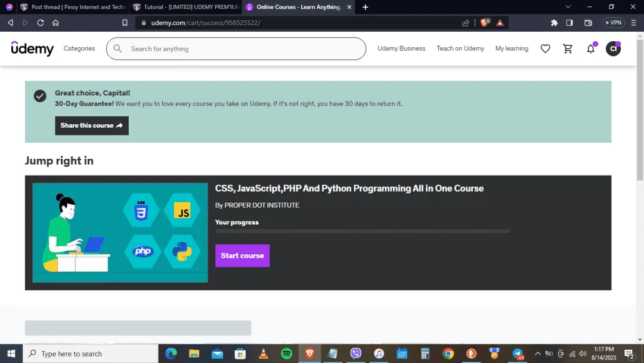644x363 pixels.
Task: Click the Your progress bar
Action: point(363,232)
